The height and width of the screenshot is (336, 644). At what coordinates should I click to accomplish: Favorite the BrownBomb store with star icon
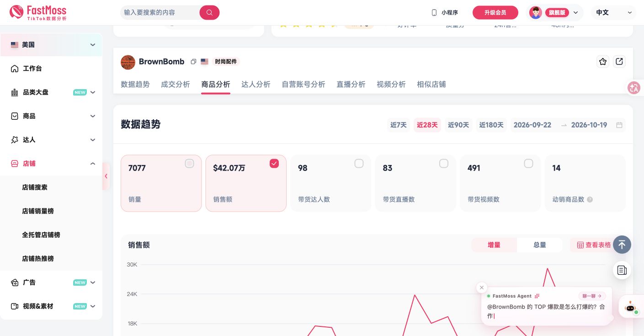click(603, 62)
